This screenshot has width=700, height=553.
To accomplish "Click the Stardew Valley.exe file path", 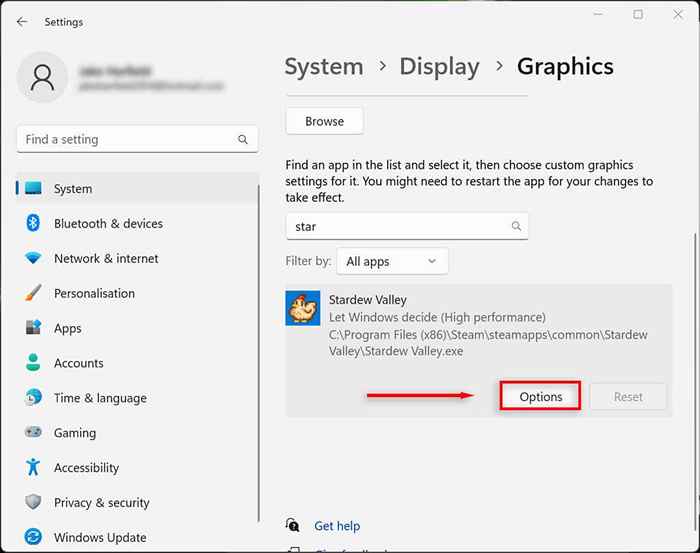I will click(488, 343).
